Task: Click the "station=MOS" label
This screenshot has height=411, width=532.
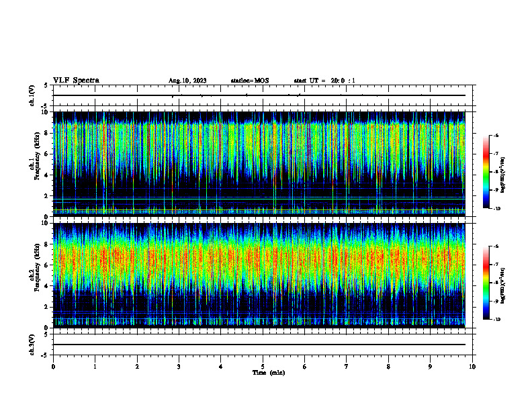Action: (x=250, y=81)
